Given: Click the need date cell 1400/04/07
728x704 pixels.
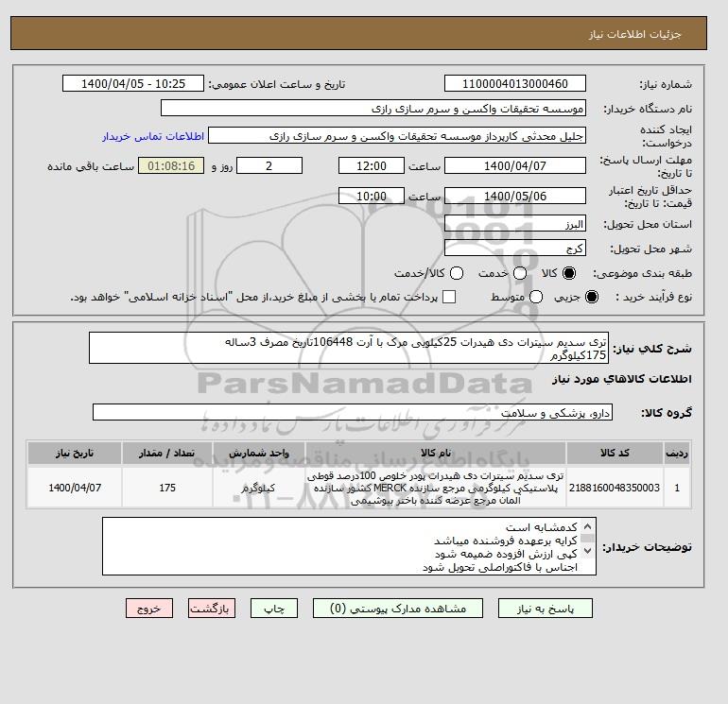Looking at the screenshot, I should click(75, 488).
